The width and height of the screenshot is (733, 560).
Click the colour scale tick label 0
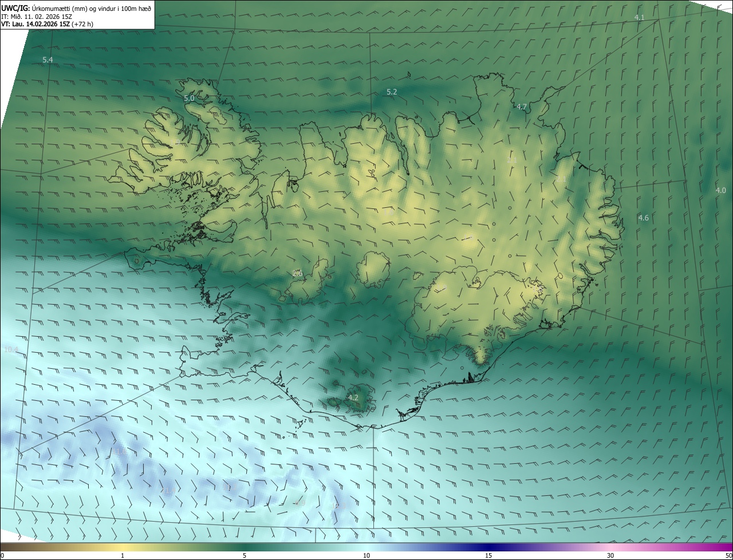tap(2, 555)
